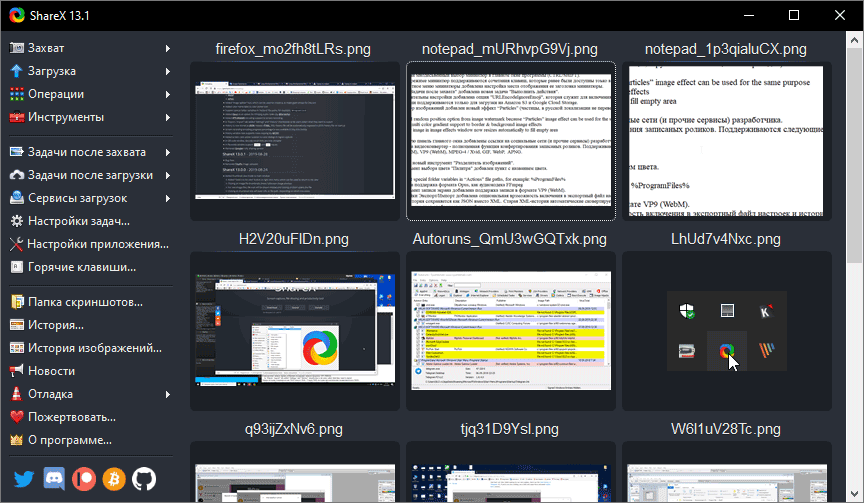Screen dimensions: 864x503
Task: Select the tjq31D9Ysl.png thumbnail
Action: pyautogui.click(x=511, y=472)
